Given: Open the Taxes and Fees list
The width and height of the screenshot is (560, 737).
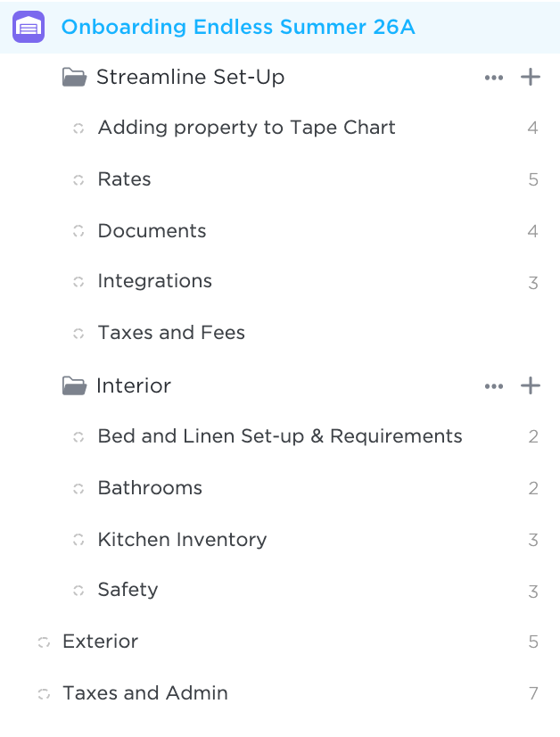Looking at the screenshot, I should (171, 333).
